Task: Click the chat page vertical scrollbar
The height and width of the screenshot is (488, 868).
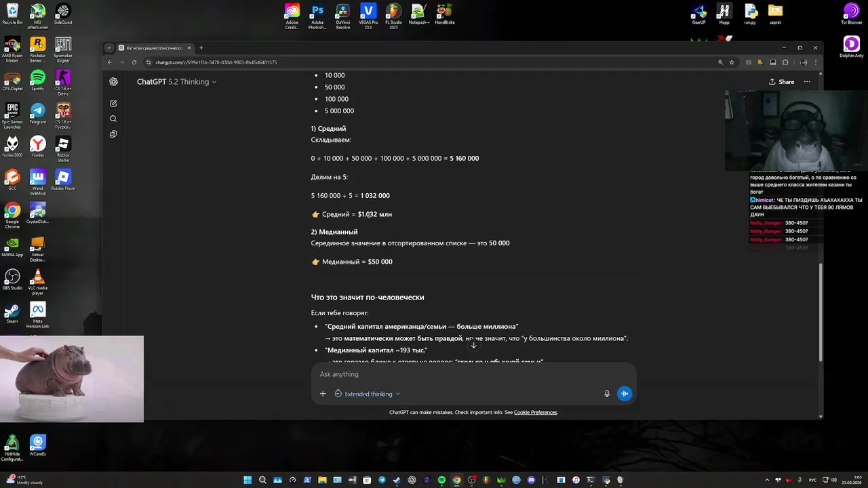Action: tap(821, 312)
